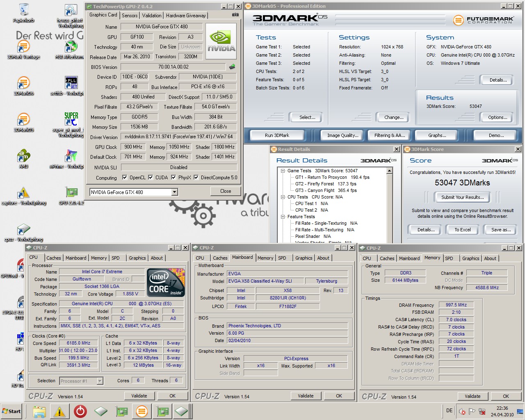
Task: Save BIOS using chip icon in GPU-Z
Action: click(x=232, y=66)
